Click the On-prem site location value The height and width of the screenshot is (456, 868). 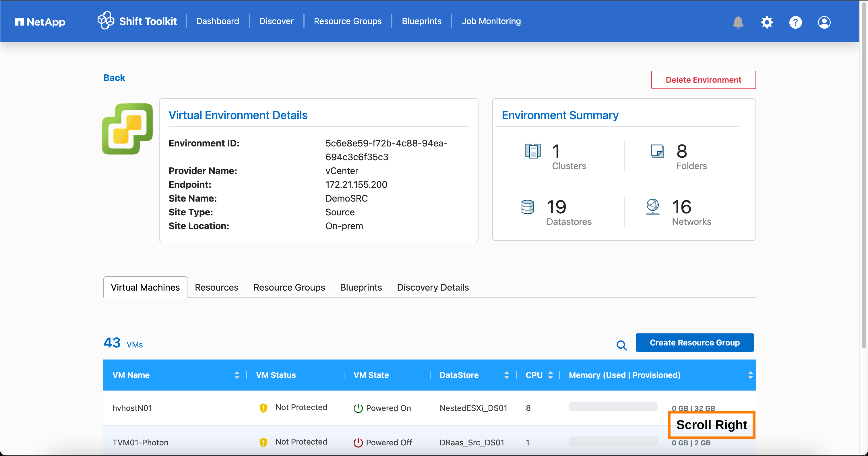pos(344,226)
